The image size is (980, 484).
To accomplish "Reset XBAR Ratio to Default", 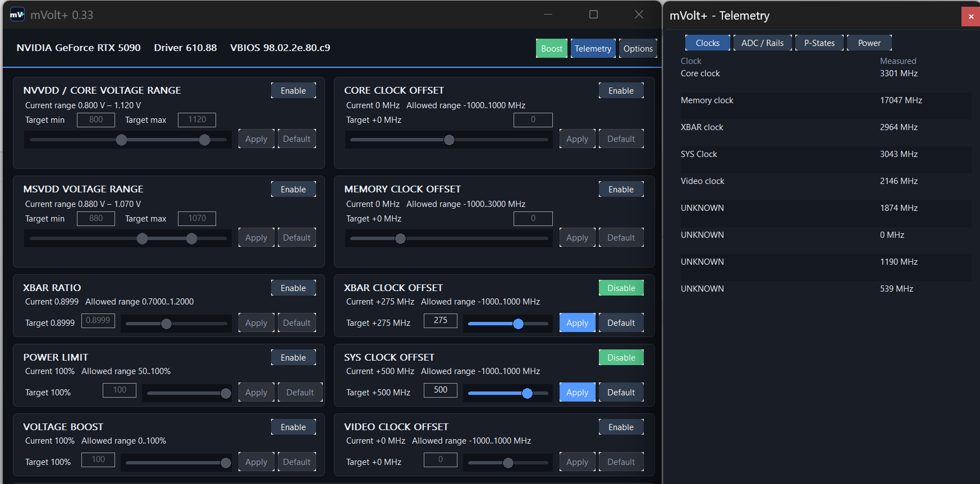I will click(x=297, y=323).
